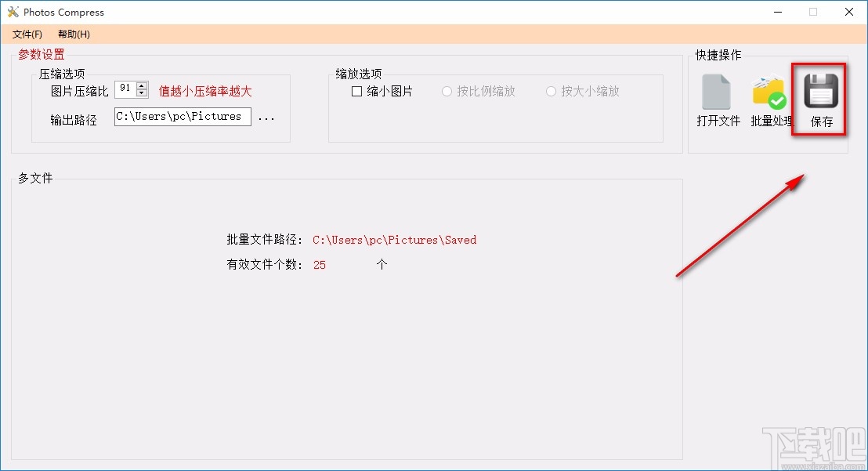Image resolution: width=868 pixels, height=471 pixels.
Task: Click the 有效文件个数 count of 25
Action: click(319, 265)
